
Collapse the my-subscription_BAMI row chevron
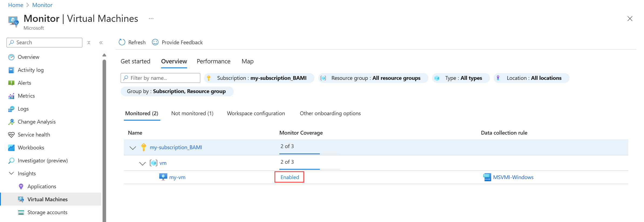point(133,148)
